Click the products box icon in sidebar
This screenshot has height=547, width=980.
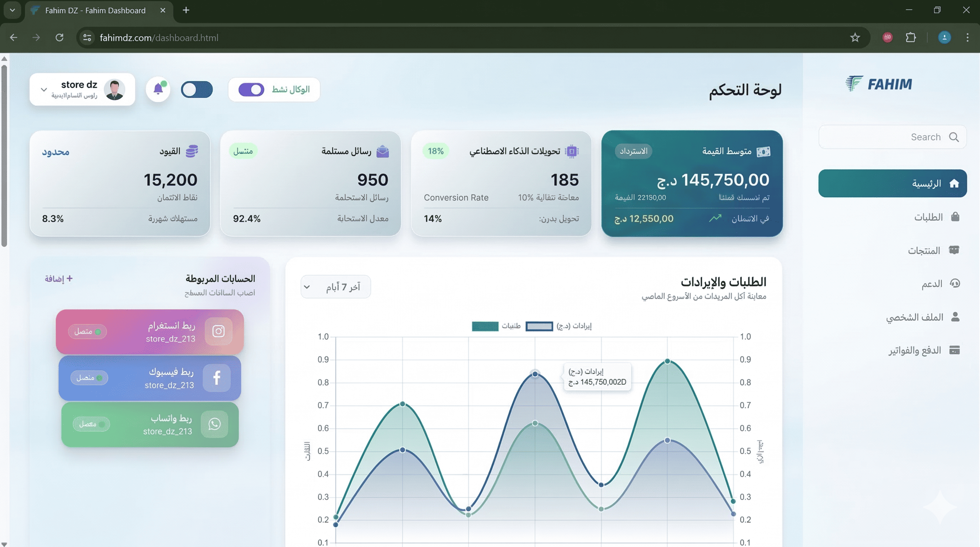click(954, 250)
